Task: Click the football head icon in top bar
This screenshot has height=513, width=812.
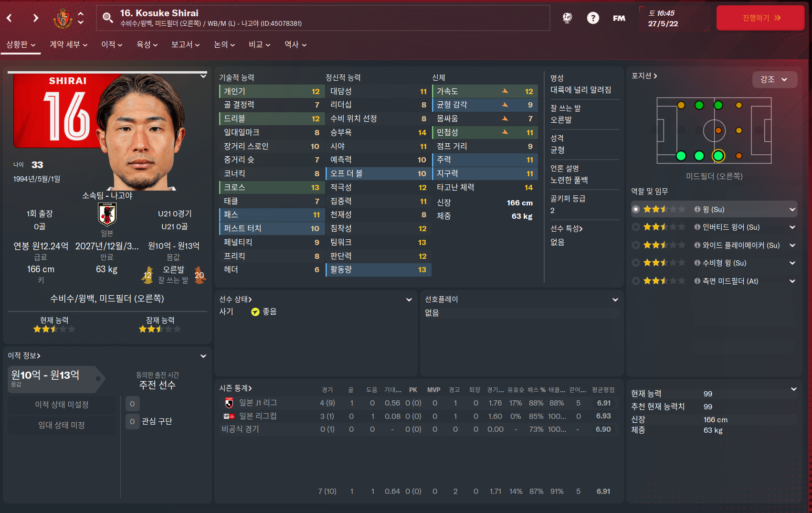Action: [x=567, y=18]
